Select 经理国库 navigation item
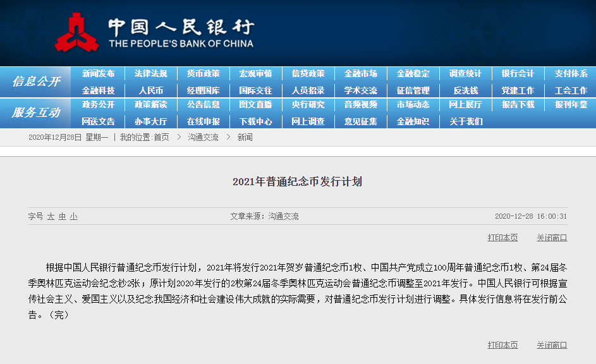 pyautogui.click(x=203, y=90)
